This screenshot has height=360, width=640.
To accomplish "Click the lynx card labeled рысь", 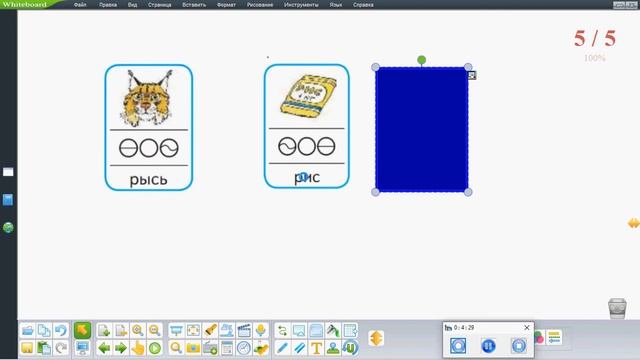I will point(149,127).
